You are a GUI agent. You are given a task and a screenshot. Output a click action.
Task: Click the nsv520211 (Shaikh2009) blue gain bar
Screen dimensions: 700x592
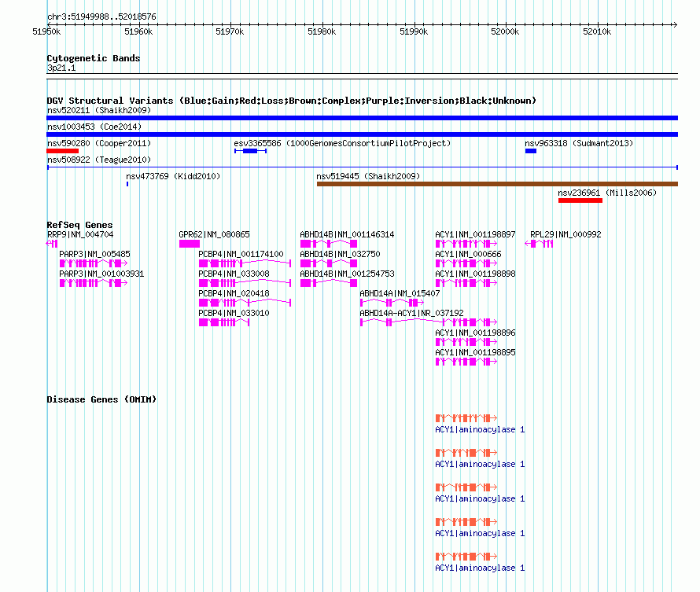pos(362,118)
